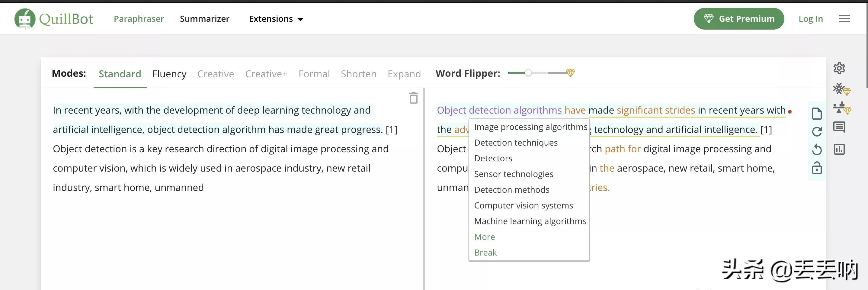Switch to Fluency mode tab
The width and height of the screenshot is (868, 290).
coord(169,74)
